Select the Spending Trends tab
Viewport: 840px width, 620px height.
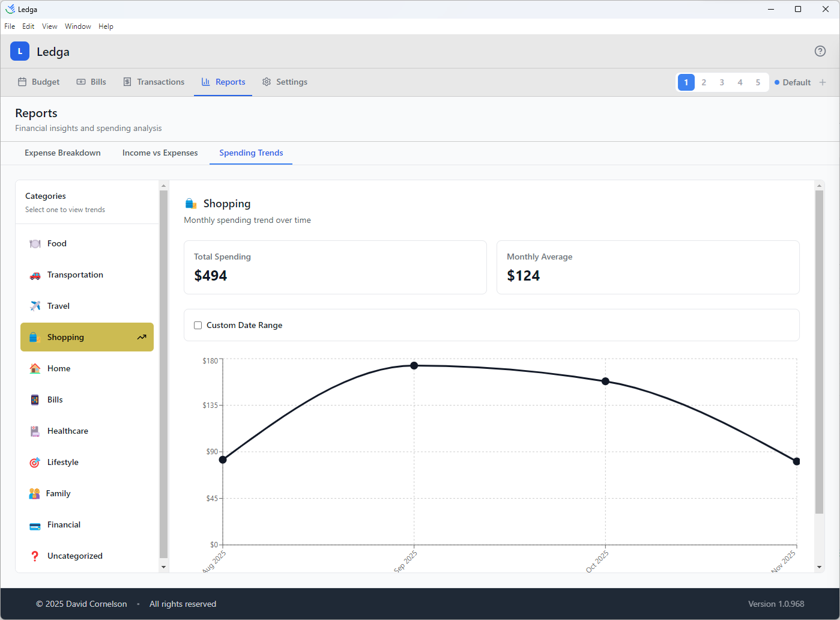pos(251,153)
